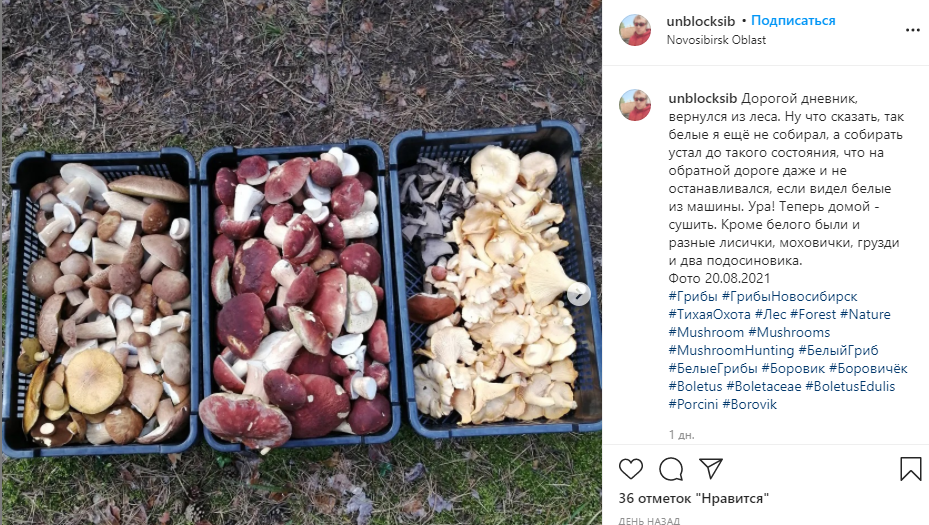Open the three-dot more options menu

912,30
